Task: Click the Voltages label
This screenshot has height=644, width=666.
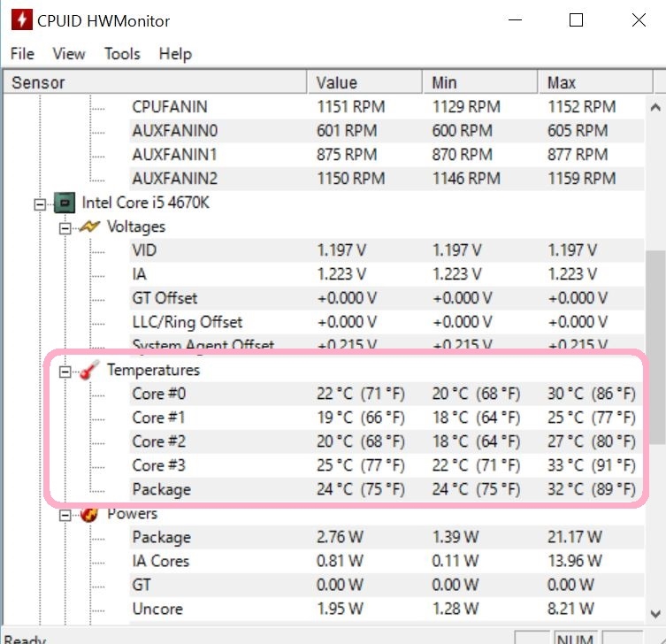Action: pos(136,226)
